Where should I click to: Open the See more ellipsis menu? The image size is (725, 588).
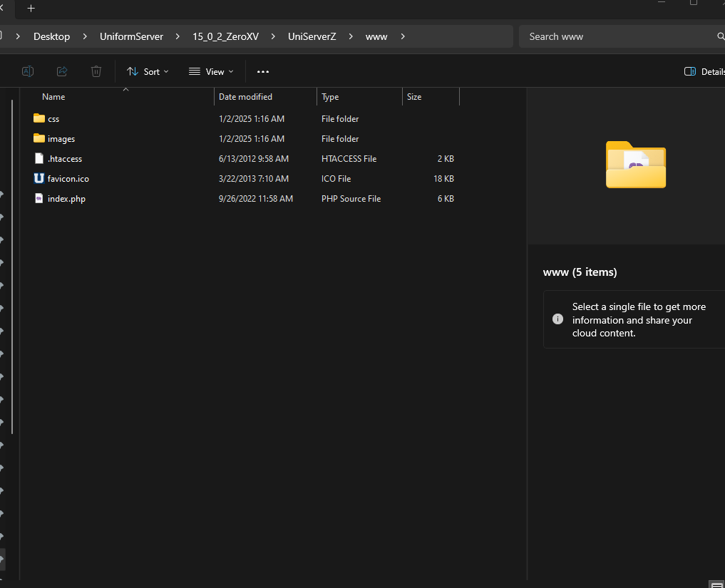[x=263, y=72]
